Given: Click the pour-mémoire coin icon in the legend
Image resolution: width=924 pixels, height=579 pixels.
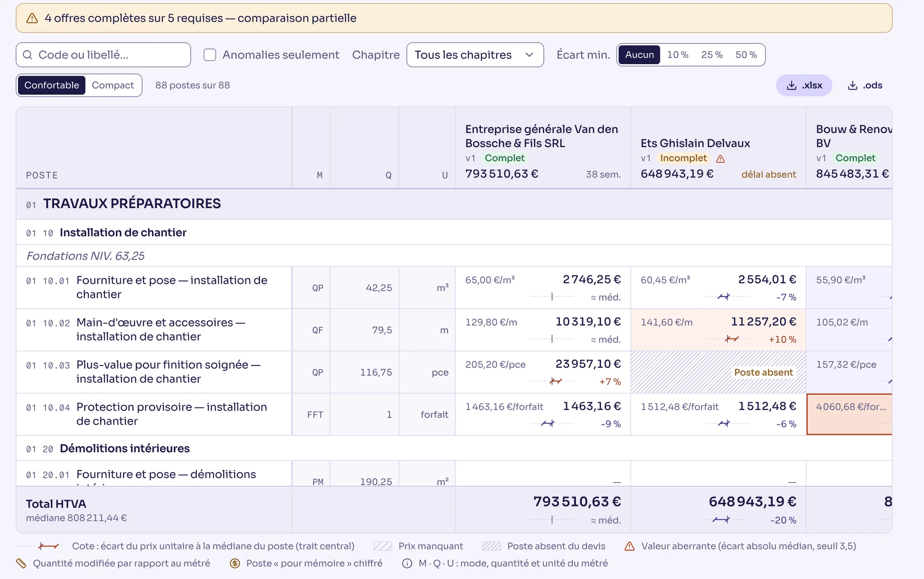Looking at the screenshot, I should tap(235, 563).
